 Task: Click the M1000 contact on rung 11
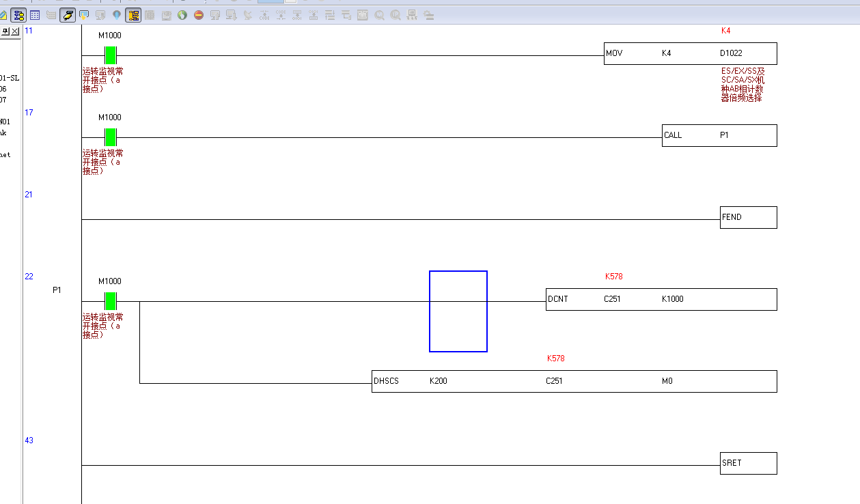click(x=110, y=55)
